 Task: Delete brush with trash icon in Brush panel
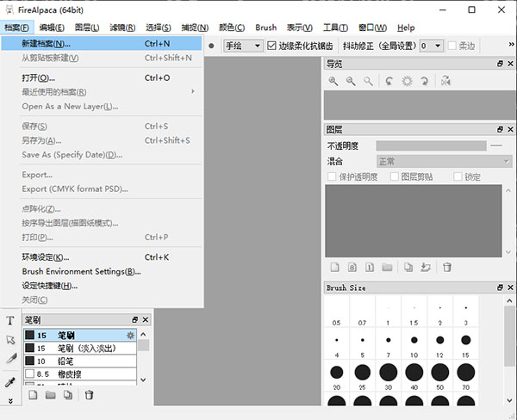[x=89, y=394]
